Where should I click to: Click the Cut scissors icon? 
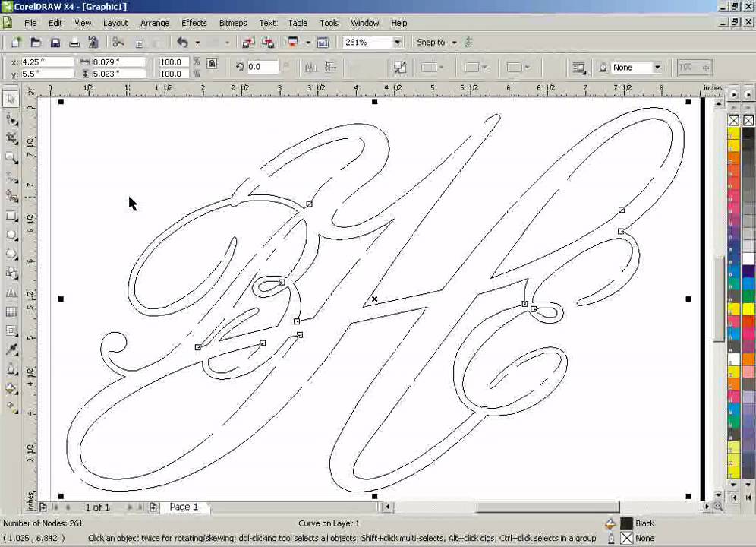point(118,43)
